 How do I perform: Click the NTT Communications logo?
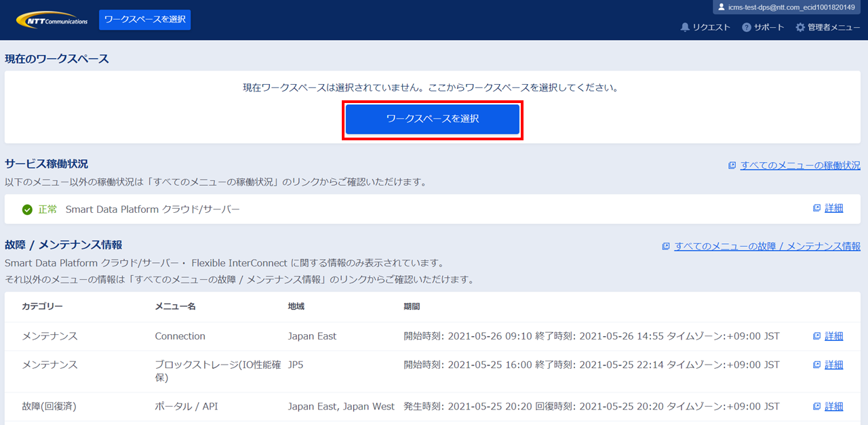[52, 20]
